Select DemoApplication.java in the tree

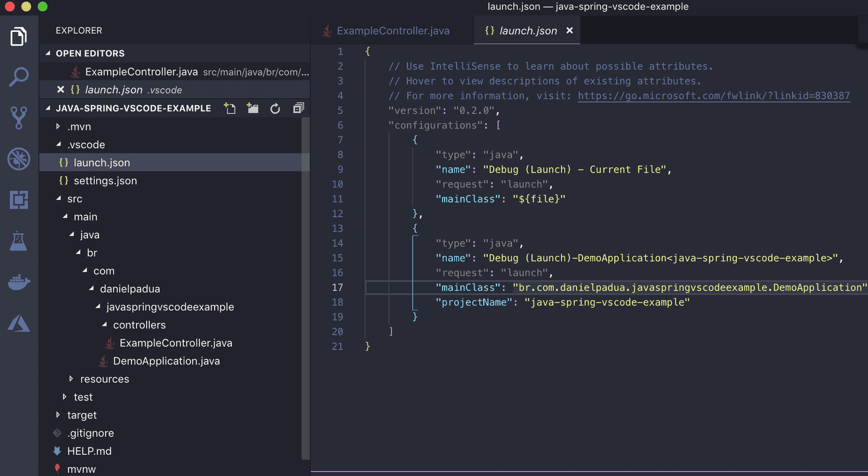(x=166, y=361)
